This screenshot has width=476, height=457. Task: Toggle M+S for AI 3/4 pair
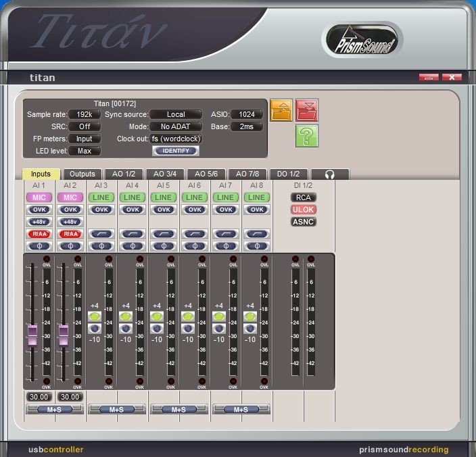tap(117, 410)
